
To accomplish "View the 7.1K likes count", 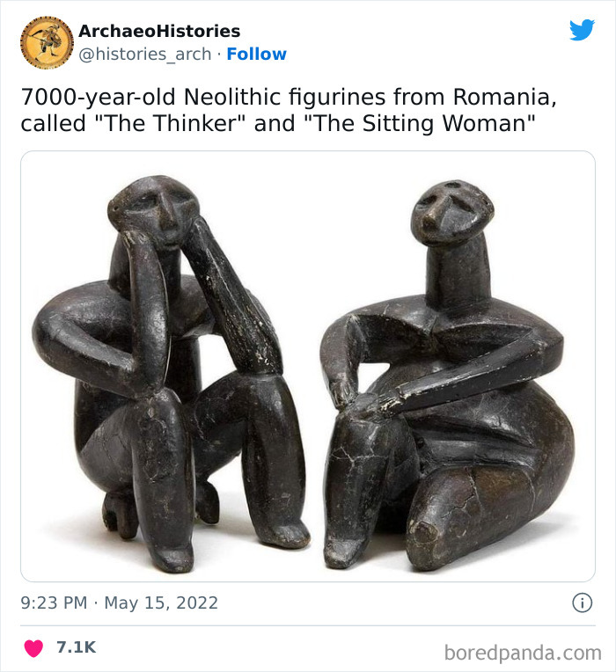I will [76, 647].
